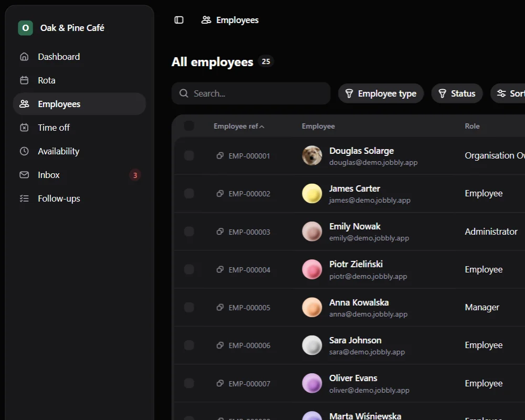
Task: Open the Status filter
Action: click(457, 93)
